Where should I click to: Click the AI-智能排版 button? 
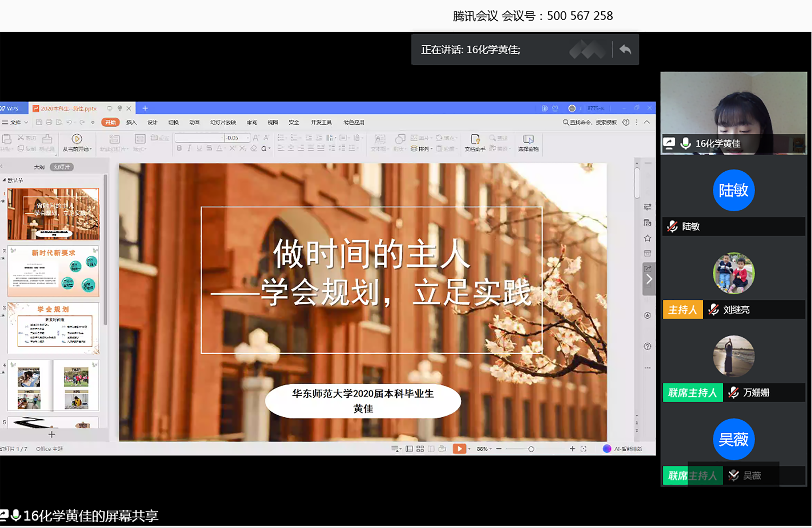coord(623,449)
